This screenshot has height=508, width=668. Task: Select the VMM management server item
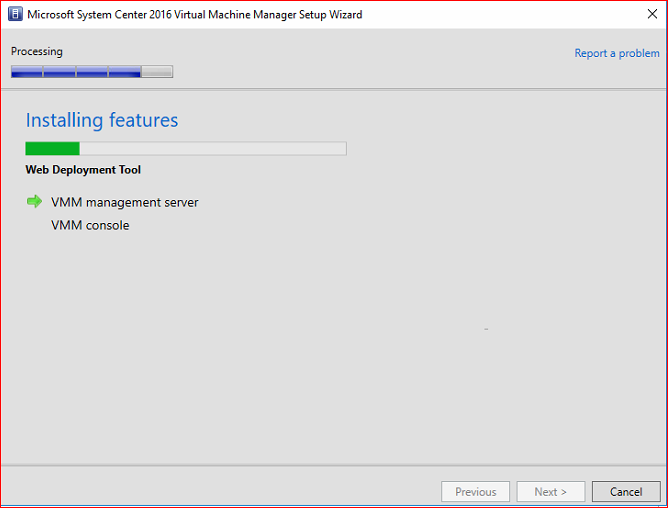click(x=124, y=202)
